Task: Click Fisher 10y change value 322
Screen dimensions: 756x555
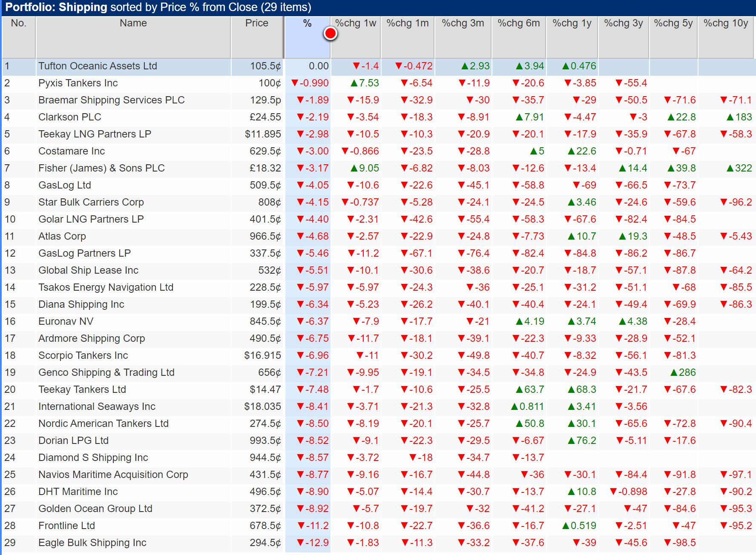Action: (x=739, y=168)
